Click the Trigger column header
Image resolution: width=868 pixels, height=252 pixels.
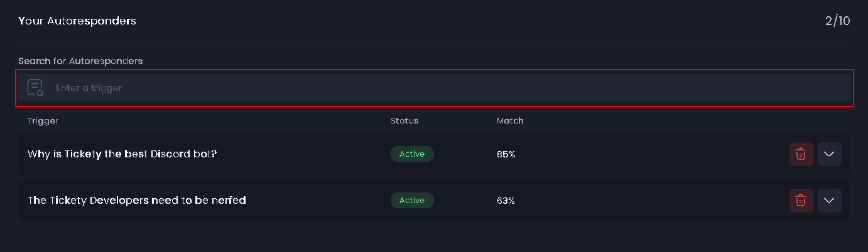[43, 120]
